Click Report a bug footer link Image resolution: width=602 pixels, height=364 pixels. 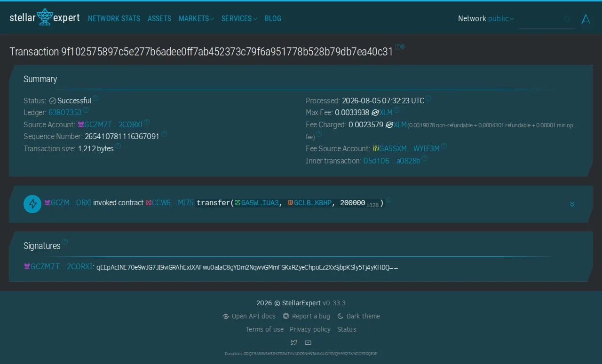click(306, 316)
